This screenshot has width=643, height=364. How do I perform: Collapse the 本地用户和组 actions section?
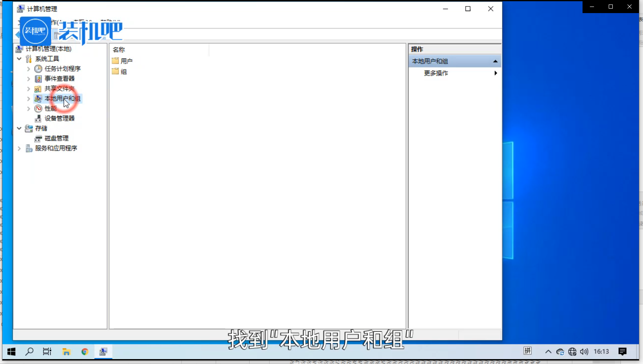click(495, 61)
